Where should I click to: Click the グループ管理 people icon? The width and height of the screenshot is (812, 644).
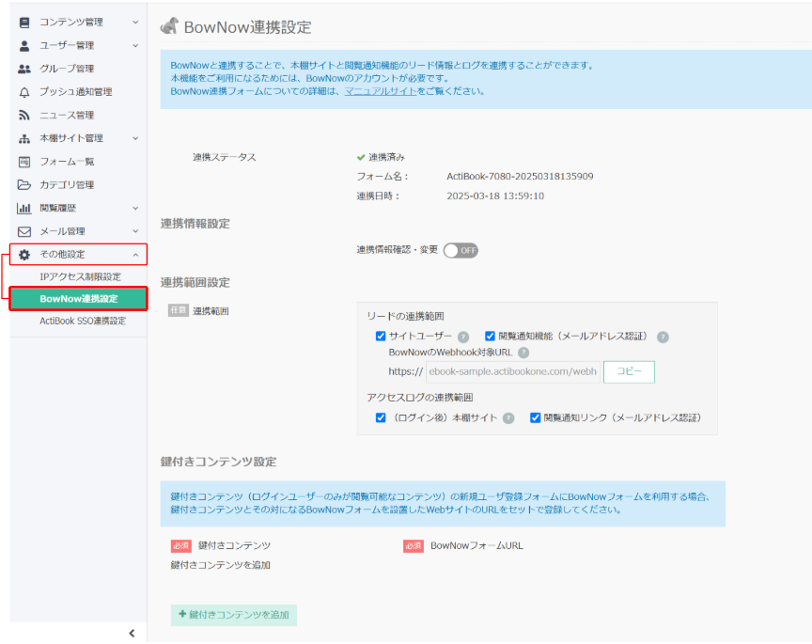pos(24,69)
